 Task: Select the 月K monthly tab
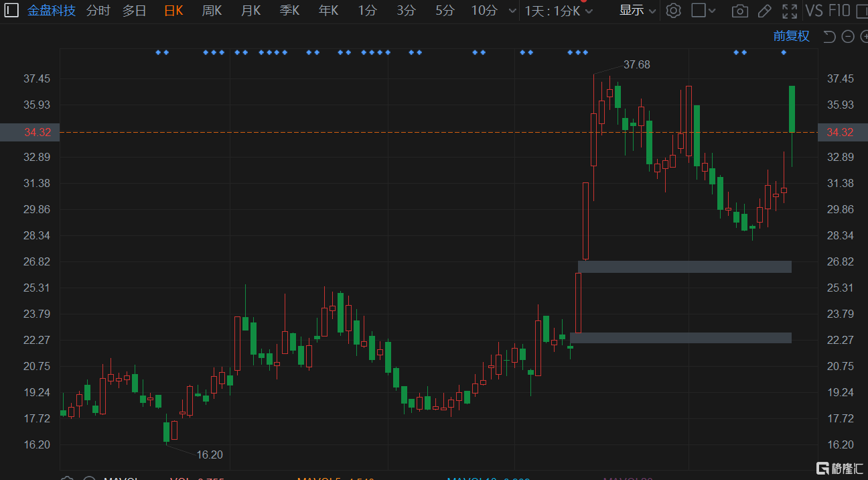[250, 11]
